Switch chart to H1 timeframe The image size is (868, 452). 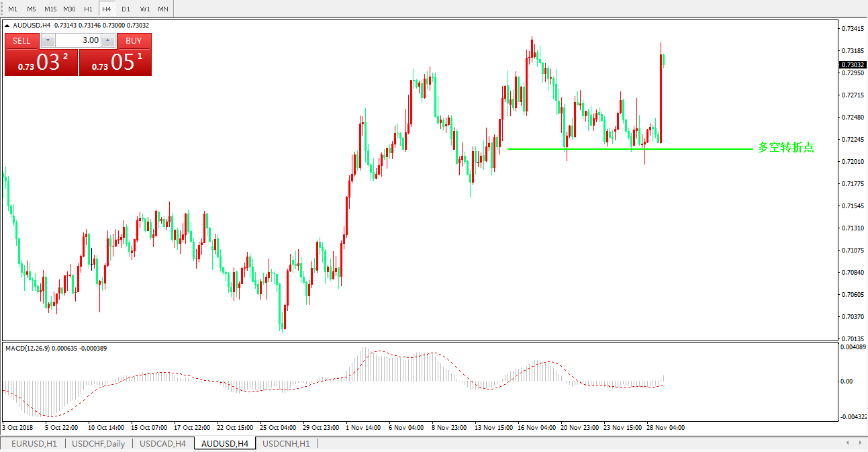pyautogui.click(x=88, y=9)
